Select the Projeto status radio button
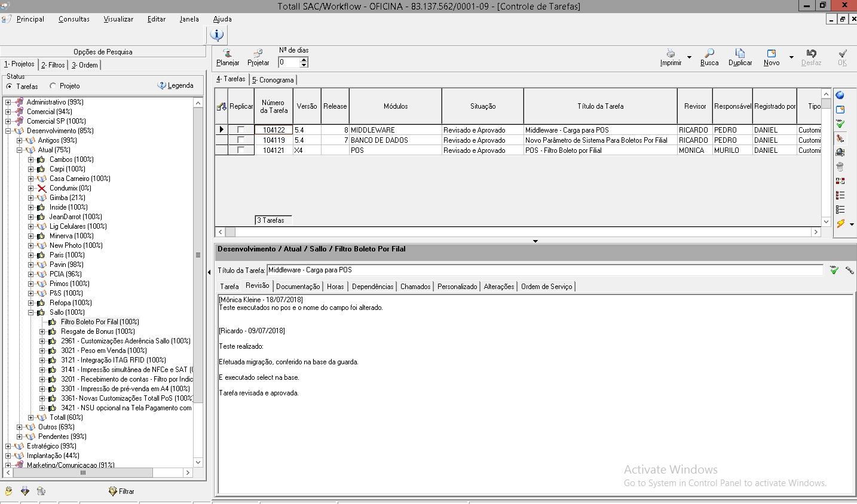 coord(53,86)
